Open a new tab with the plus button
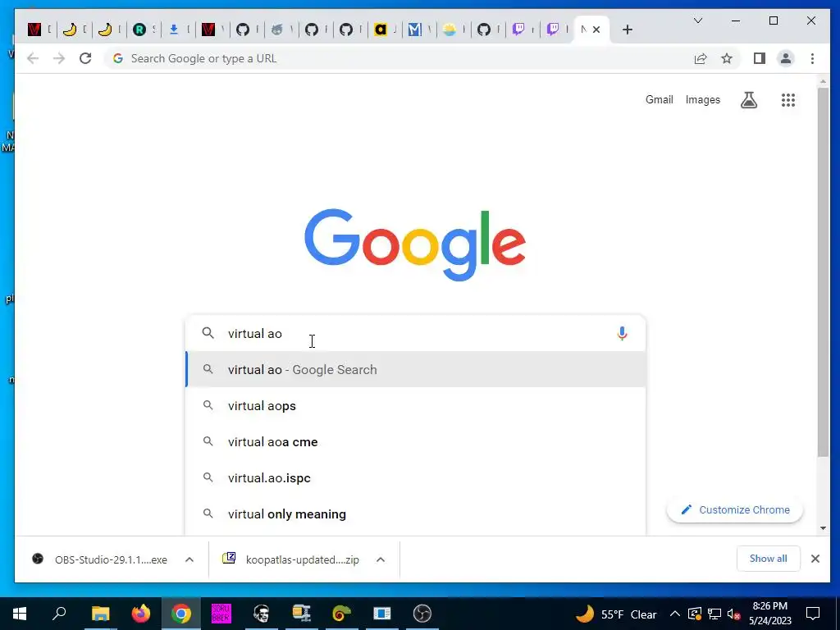The image size is (840, 630). click(x=628, y=30)
